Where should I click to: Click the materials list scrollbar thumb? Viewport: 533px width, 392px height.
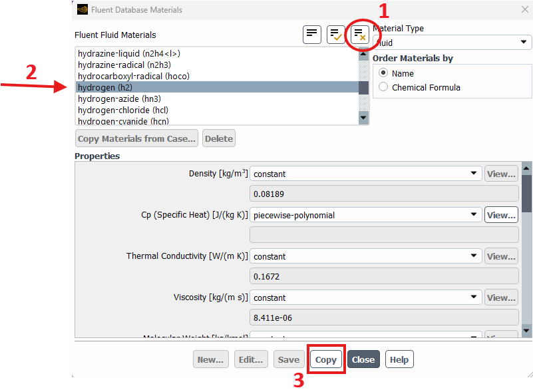pos(363,88)
